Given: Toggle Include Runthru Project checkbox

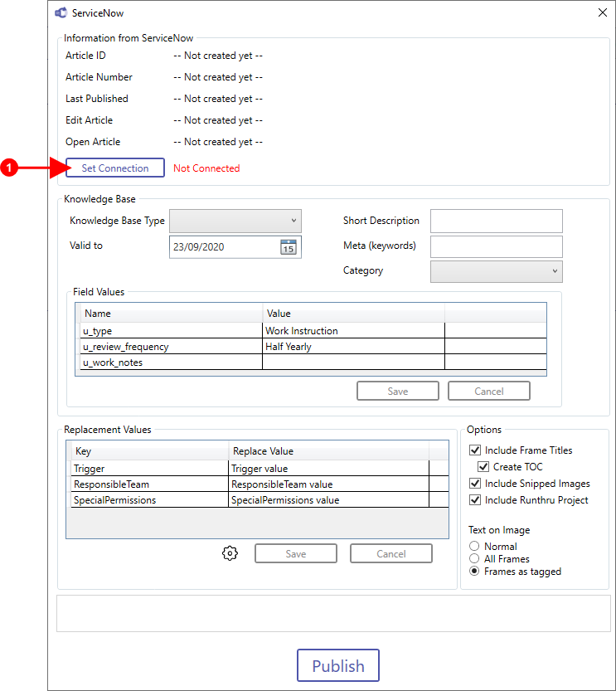Looking at the screenshot, I should (475, 500).
